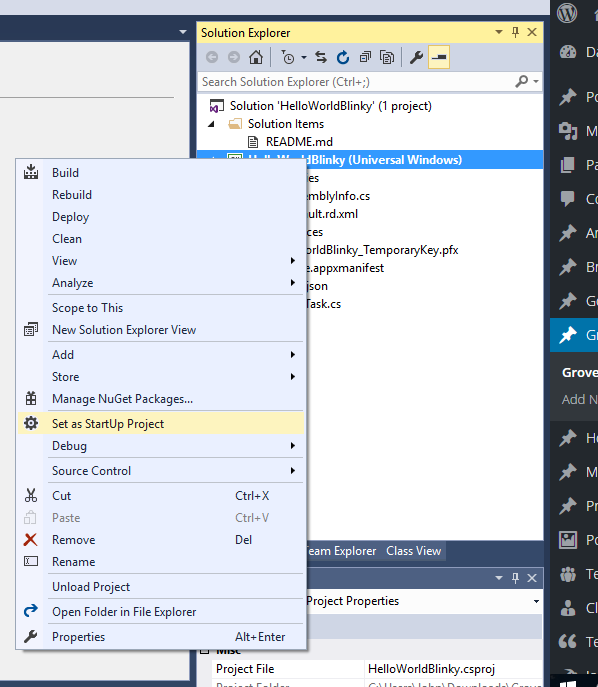Toggle the Preview Selected Items button
The width and height of the screenshot is (598, 687).
(439, 57)
